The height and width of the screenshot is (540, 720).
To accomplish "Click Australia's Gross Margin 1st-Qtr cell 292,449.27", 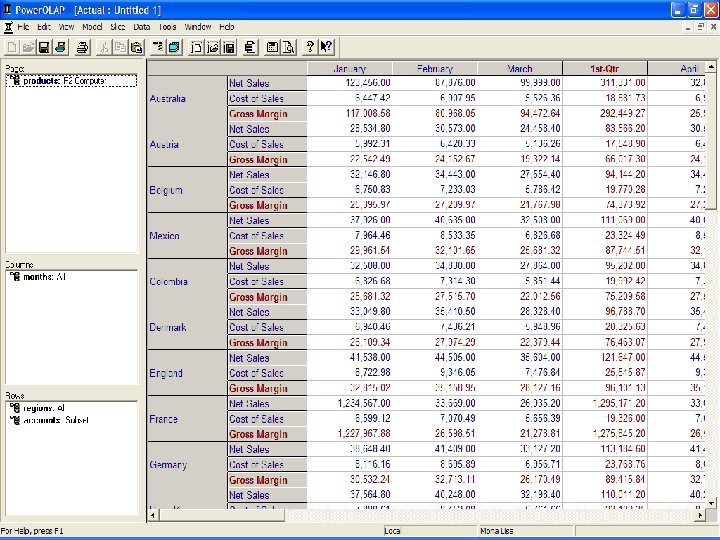I will pyautogui.click(x=605, y=113).
